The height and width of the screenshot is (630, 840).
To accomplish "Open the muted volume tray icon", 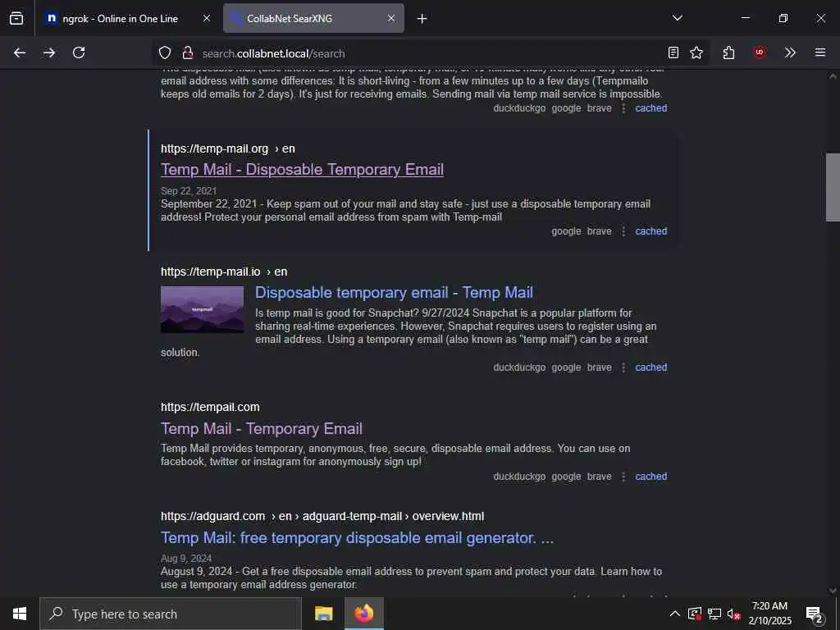I will [x=733, y=614].
